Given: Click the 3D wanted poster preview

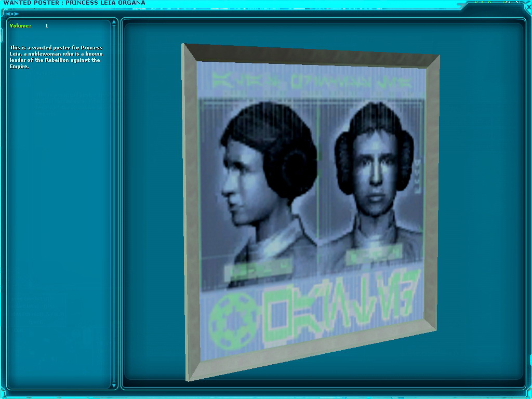Looking at the screenshot, I should click(x=311, y=212).
